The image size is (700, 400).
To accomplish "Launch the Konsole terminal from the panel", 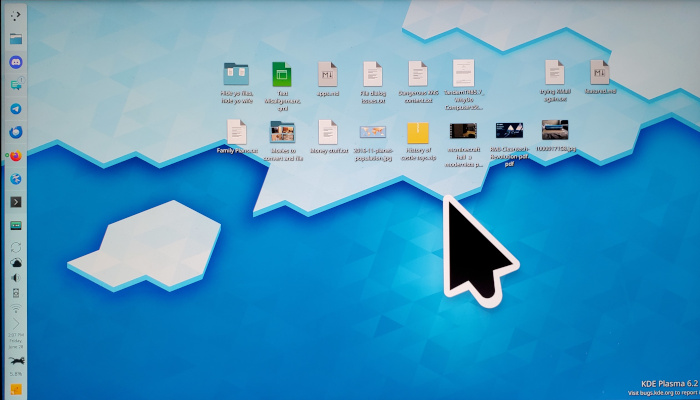I will coord(16,202).
